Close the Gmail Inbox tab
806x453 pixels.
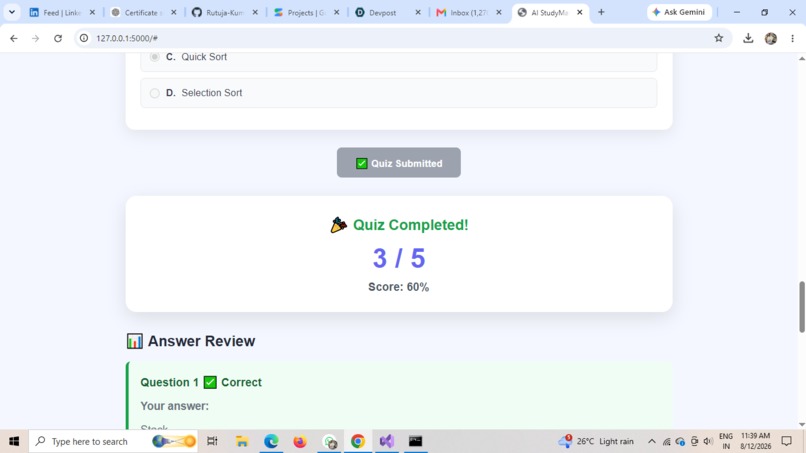(499, 12)
